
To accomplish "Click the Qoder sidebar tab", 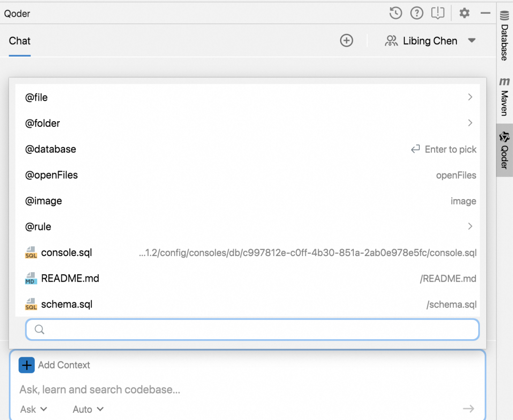I will [x=504, y=151].
